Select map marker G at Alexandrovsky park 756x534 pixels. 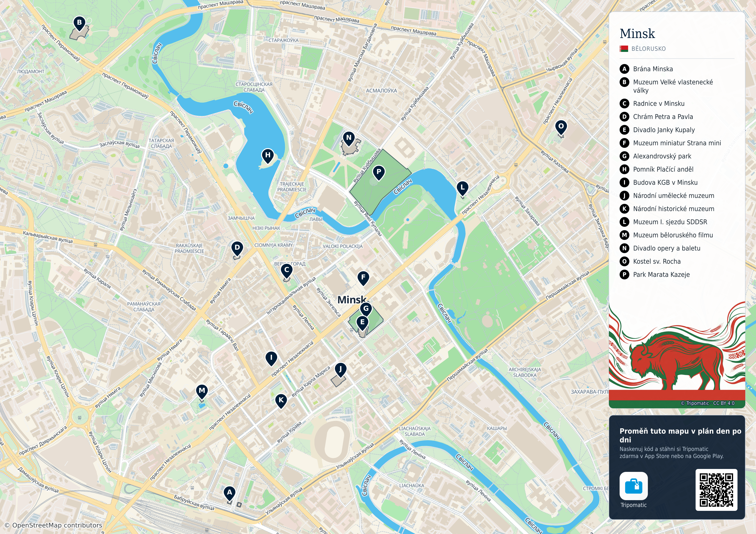point(366,309)
